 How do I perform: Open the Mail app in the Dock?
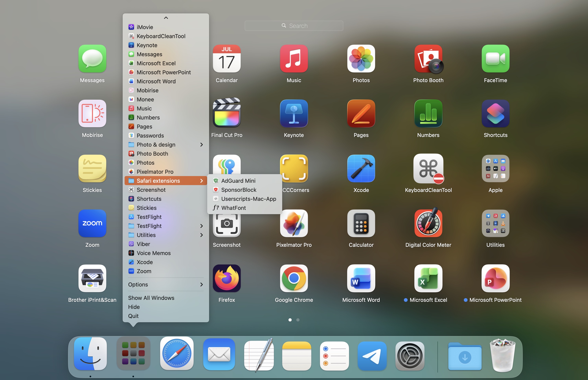point(219,354)
